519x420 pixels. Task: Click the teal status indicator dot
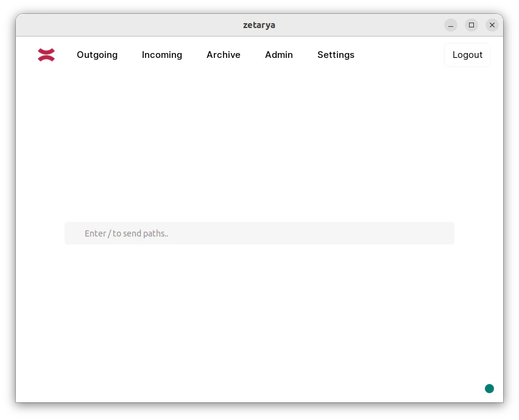click(x=489, y=388)
